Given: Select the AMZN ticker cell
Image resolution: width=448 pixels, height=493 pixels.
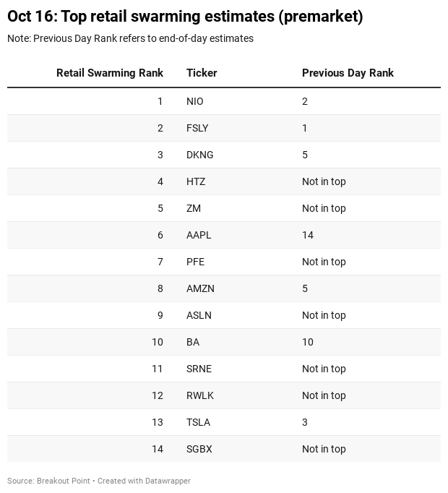Looking at the screenshot, I should point(200,288).
